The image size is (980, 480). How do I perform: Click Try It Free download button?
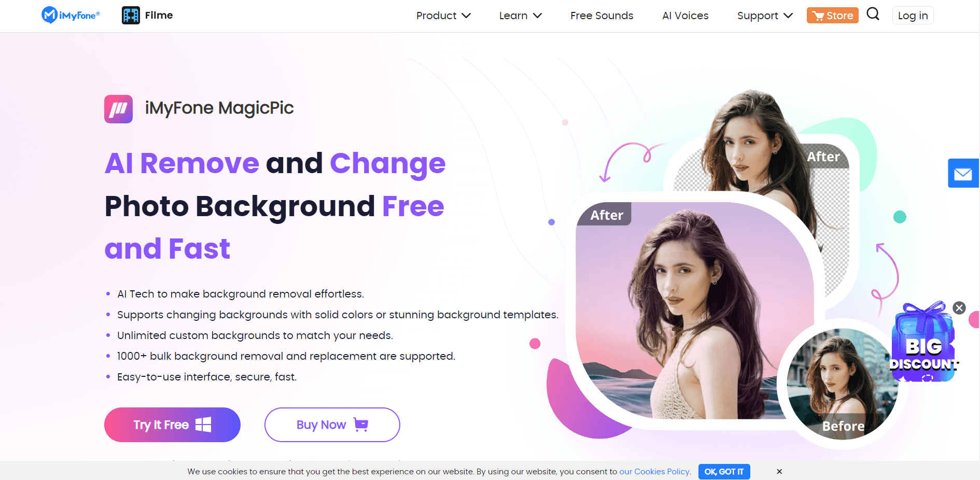pyautogui.click(x=172, y=425)
